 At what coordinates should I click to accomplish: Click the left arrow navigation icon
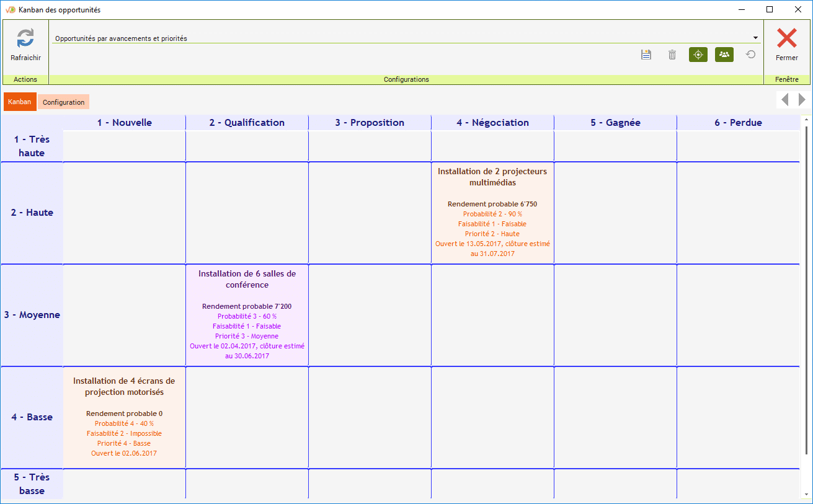point(784,99)
